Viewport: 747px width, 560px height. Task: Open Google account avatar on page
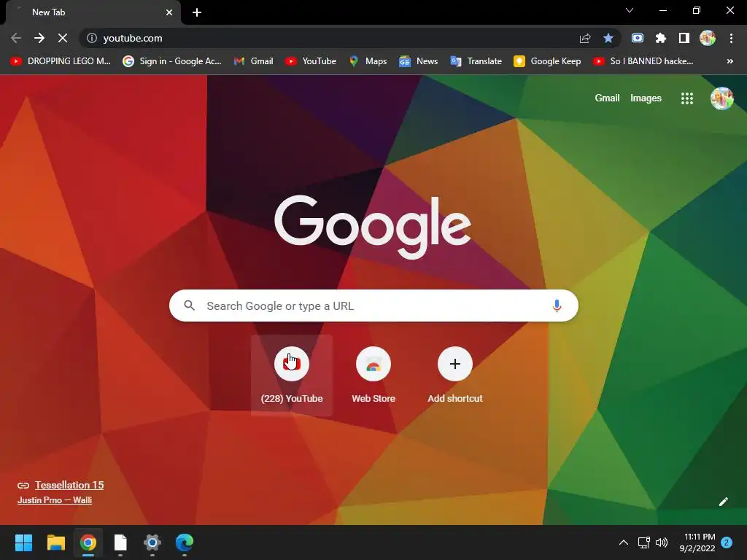point(721,98)
